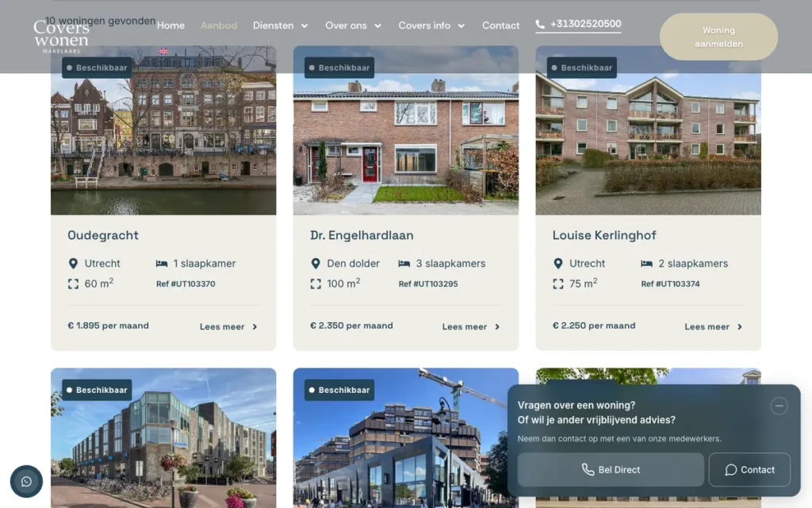The image size is (812, 508).
Task: Open the Dr. Engelhardlaan property photo
Action: pos(405,131)
